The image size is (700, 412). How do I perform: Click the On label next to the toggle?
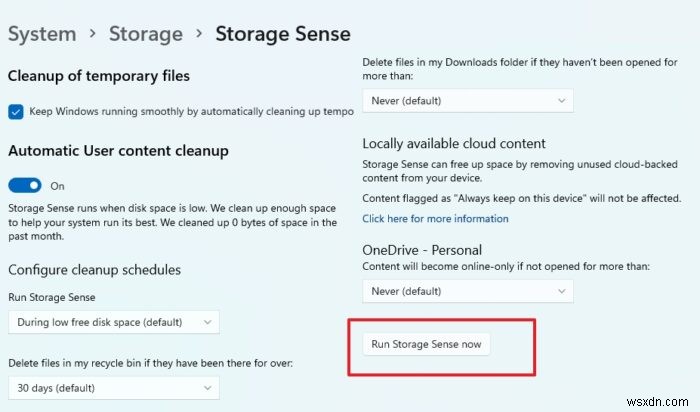(57, 186)
